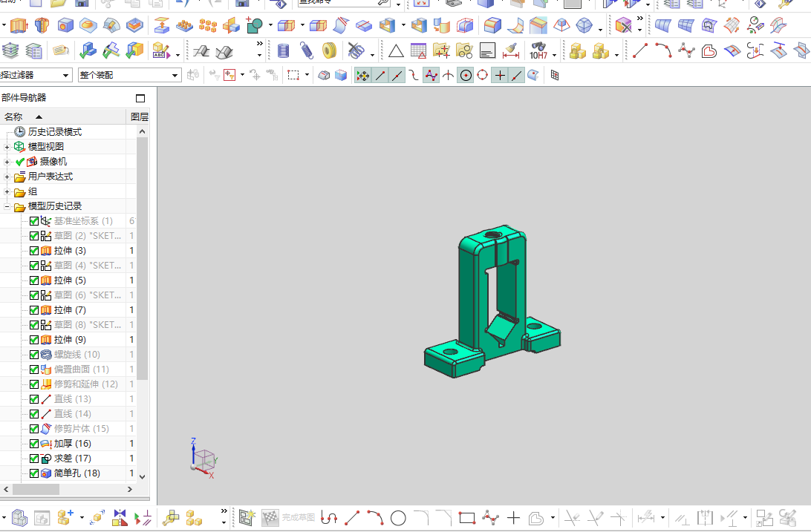Select the Rectangle sketch tool in the bottom toolbar
Viewport: 811px width, 532px height.
click(x=467, y=518)
